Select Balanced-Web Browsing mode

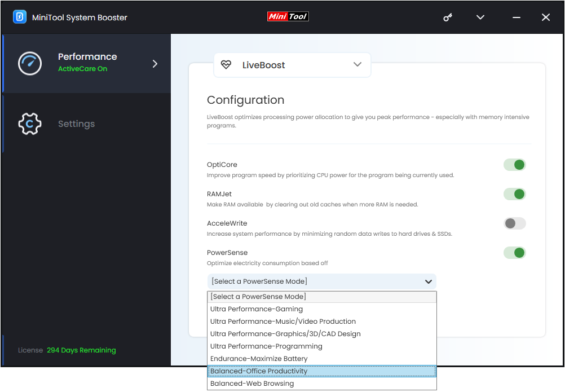click(x=322, y=384)
